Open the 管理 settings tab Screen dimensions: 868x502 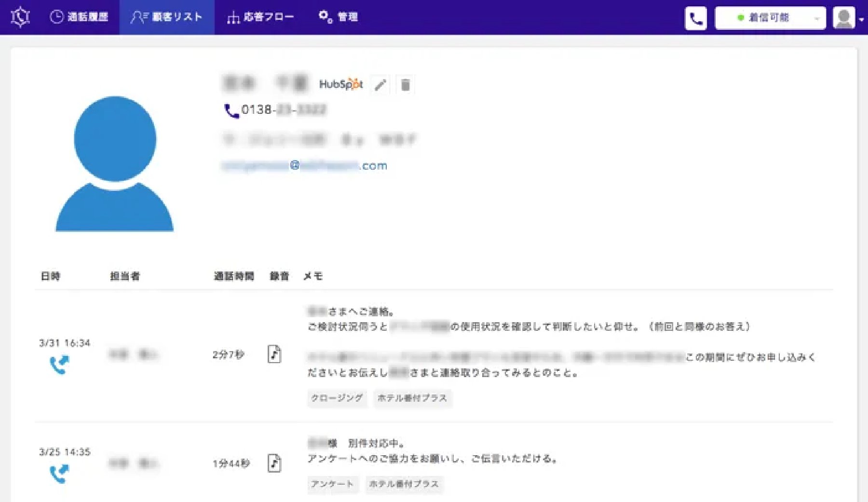[338, 17]
